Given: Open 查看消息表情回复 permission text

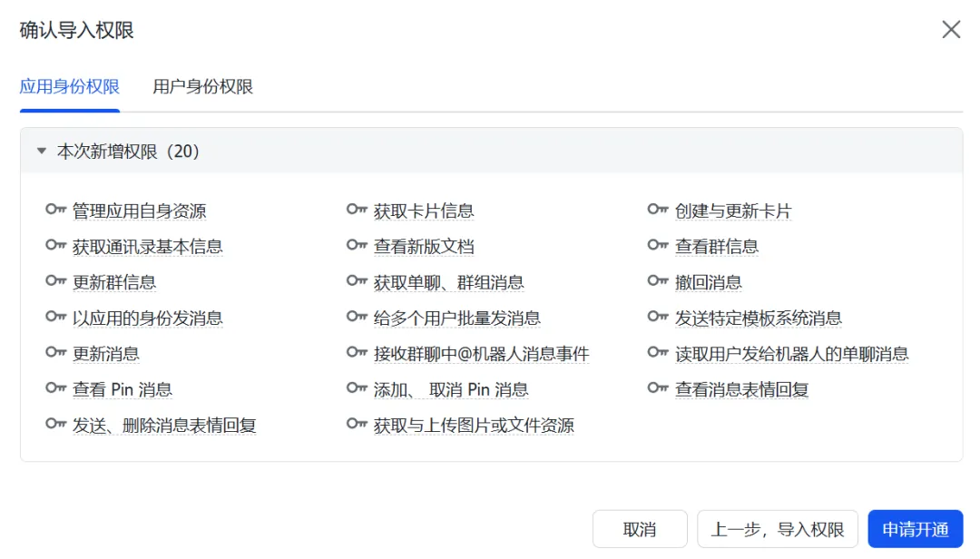Looking at the screenshot, I should pos(742,389).
